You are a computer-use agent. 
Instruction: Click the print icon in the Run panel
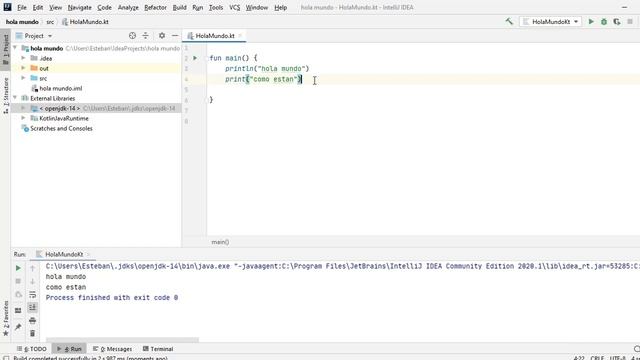point(33,320)
